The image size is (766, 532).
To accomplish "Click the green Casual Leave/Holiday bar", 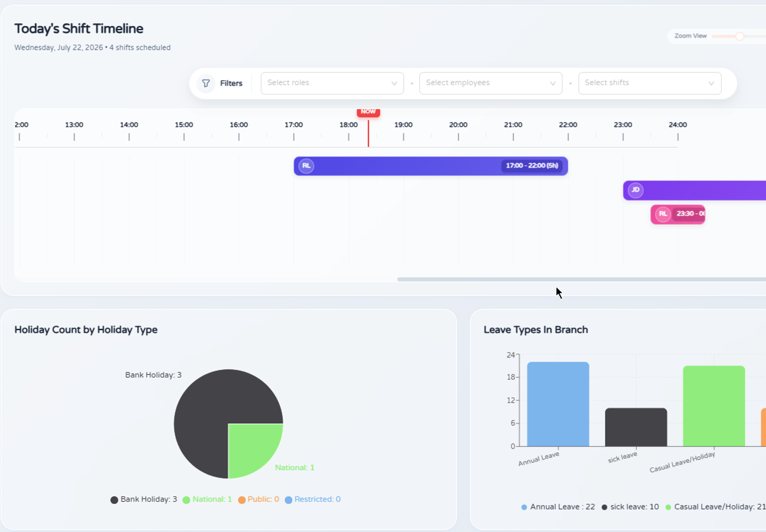I will tap(714, 406).
